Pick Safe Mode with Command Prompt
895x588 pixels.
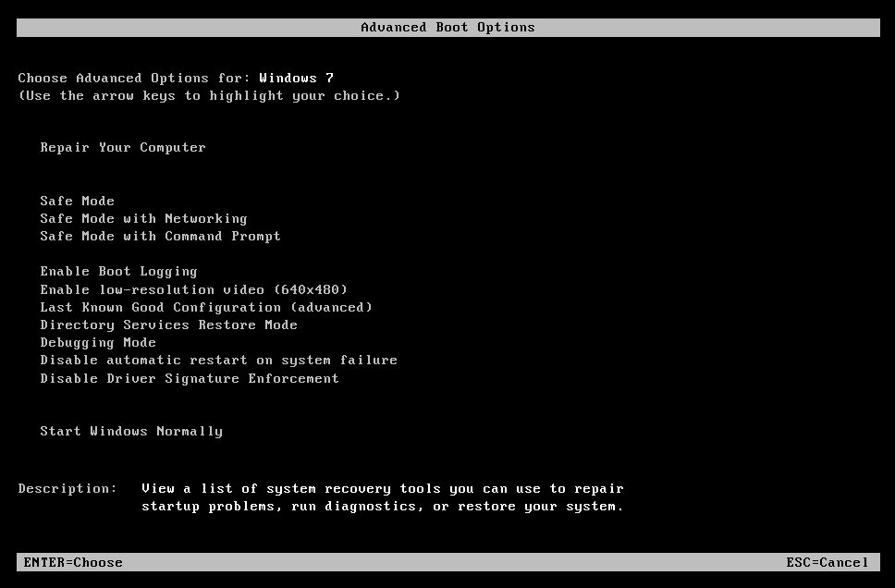[x=160, y=237]
